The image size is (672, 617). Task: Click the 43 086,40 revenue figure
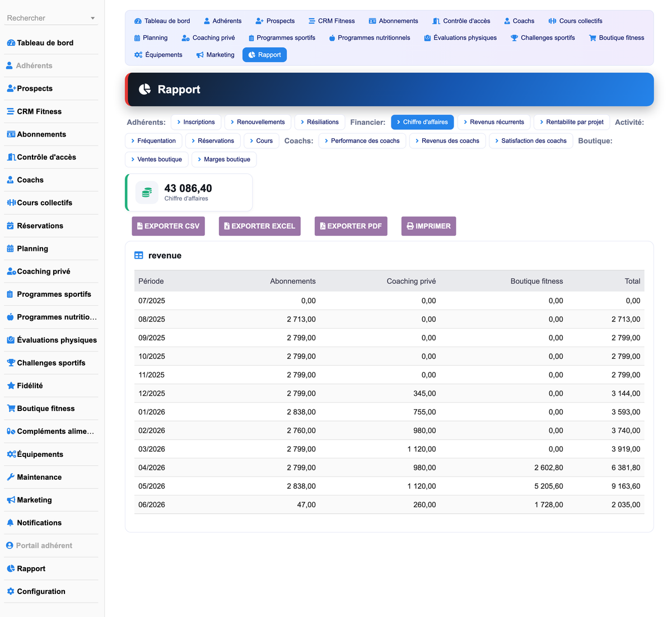pyautogui.click(x=188, y=188)
